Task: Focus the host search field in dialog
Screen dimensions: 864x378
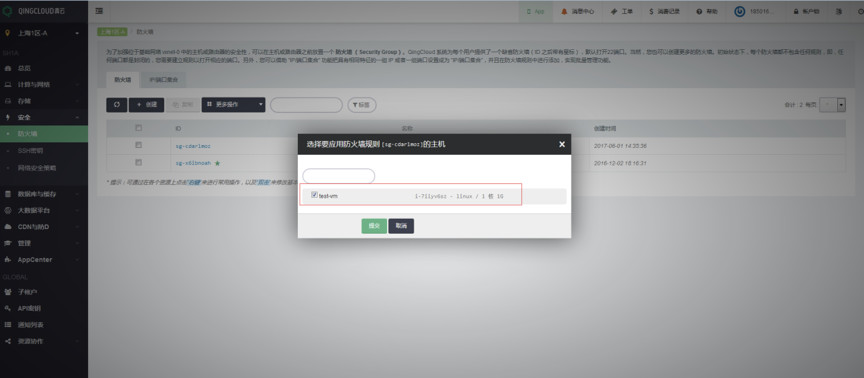Action: (x=338, y=176)
